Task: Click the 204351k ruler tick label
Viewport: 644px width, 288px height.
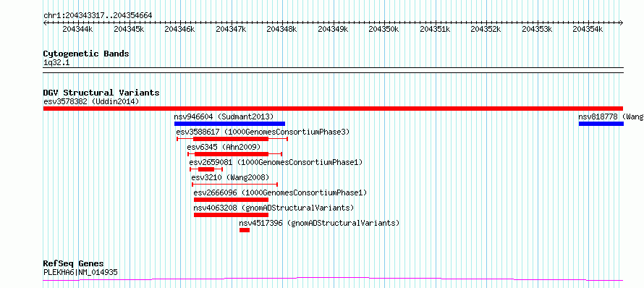Action: (x=435, y=30)
